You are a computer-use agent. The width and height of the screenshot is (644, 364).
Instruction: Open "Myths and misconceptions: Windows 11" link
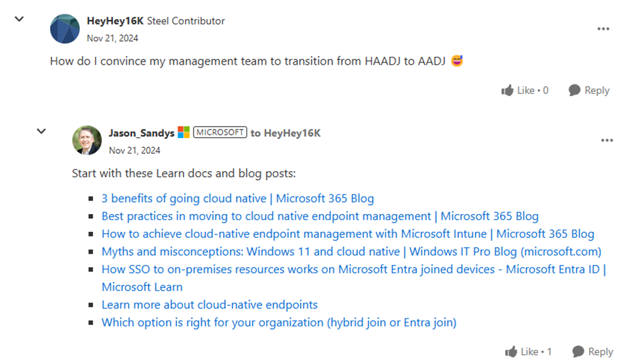tap(351, 252)
